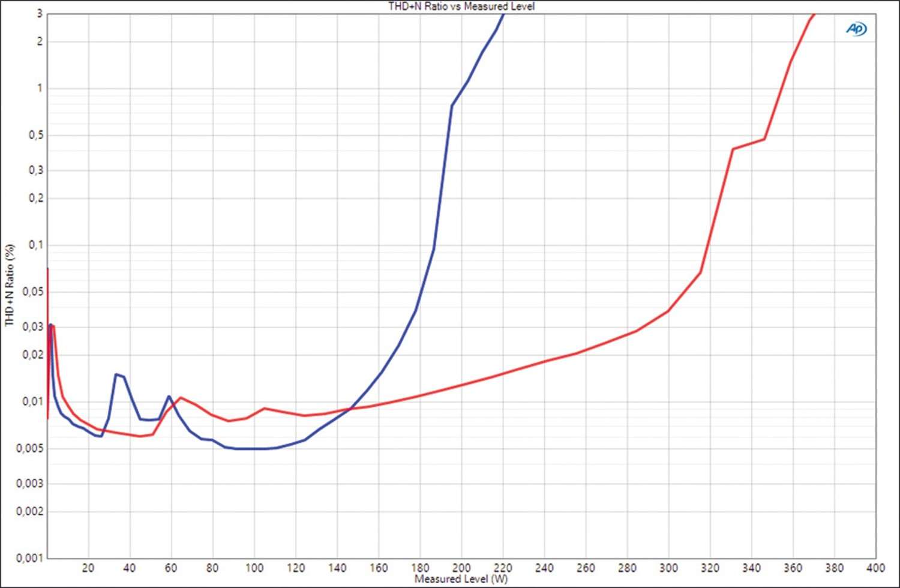Click the red curve's knee at 300 W
Image resolution: width=900 pixels, height=588 pixels.
(x=668, y=311)
